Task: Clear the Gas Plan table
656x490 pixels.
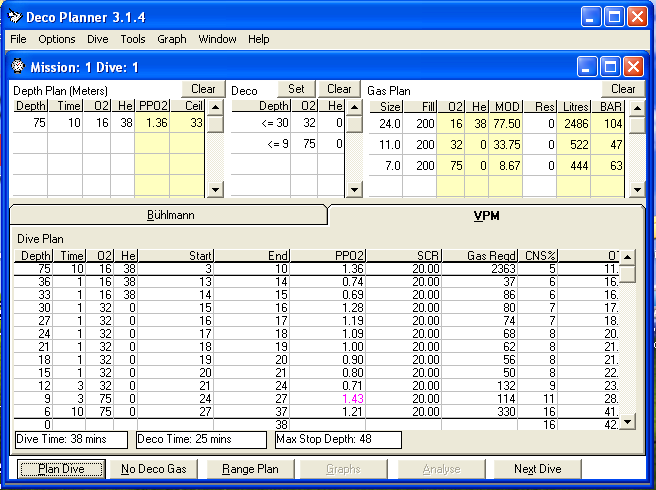Action: 623,89
